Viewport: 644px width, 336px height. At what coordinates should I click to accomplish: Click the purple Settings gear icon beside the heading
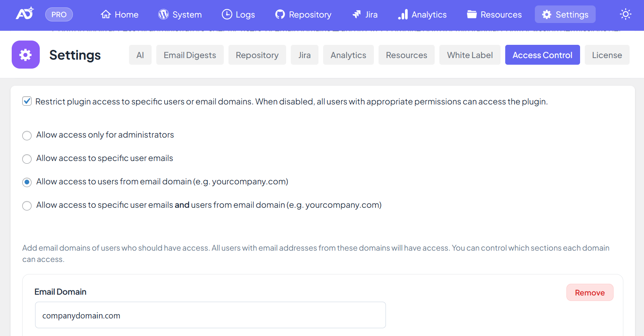point(26,55)
